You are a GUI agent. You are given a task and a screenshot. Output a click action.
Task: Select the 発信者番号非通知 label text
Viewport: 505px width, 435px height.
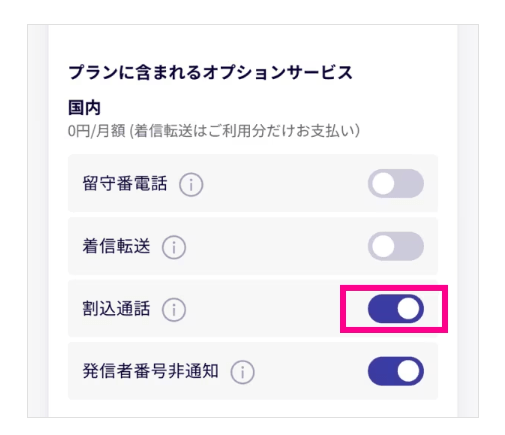pos(150,371)
